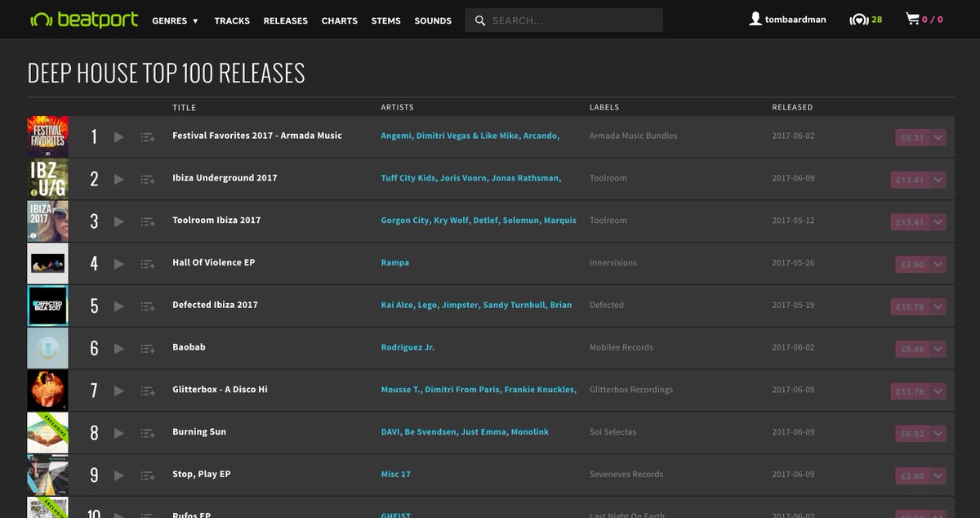980x518 pixels.
Task: Buy Festival Favorites 2017 for £6.31
Action: tap(912, 137)
